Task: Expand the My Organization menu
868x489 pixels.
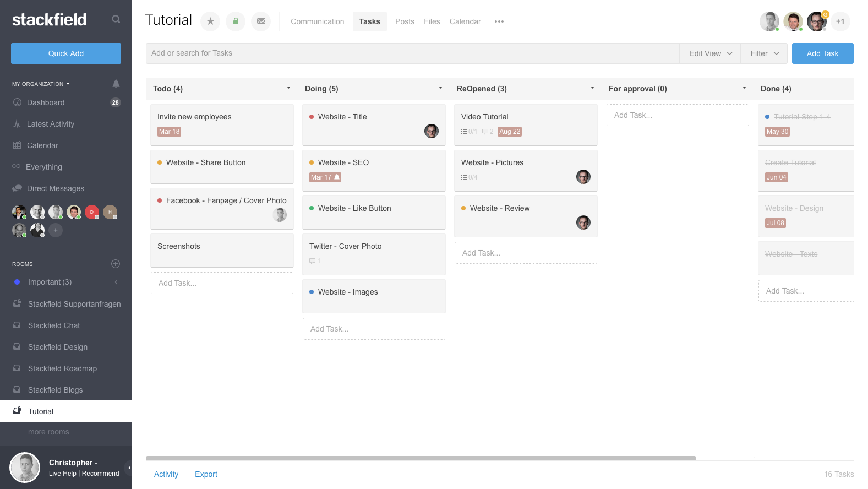Action: click(x=41, y=84)
